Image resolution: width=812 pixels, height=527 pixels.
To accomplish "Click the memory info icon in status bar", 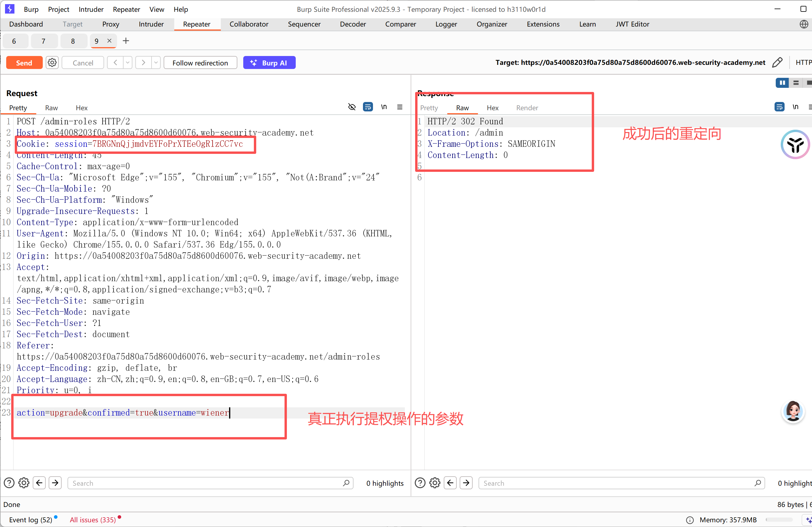I will point(690,520).
